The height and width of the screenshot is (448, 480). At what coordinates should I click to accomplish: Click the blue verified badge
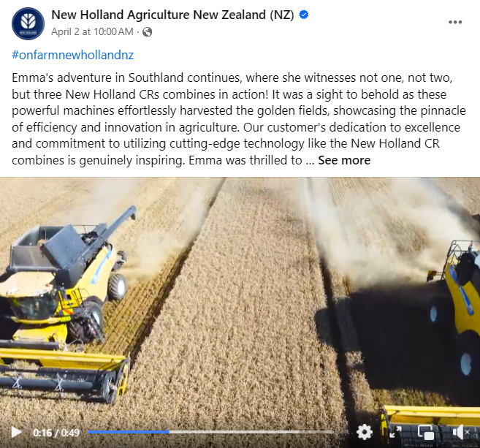tap(304, 15)
